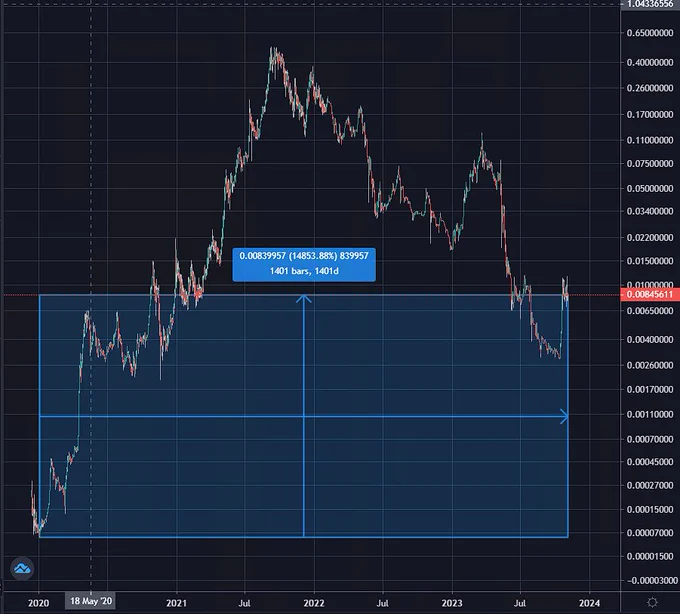Click the 0.11000000 price axis label
680x614 pixels.
[650, 140]
